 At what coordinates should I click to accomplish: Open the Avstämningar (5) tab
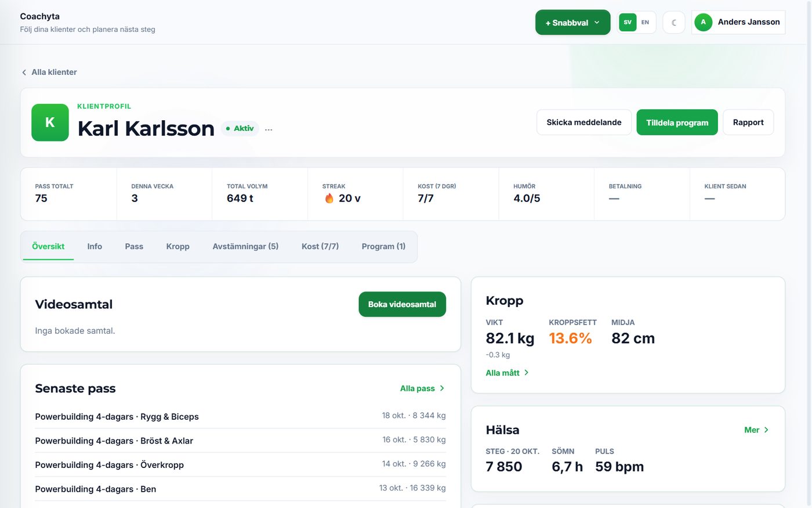pos(245,247)
